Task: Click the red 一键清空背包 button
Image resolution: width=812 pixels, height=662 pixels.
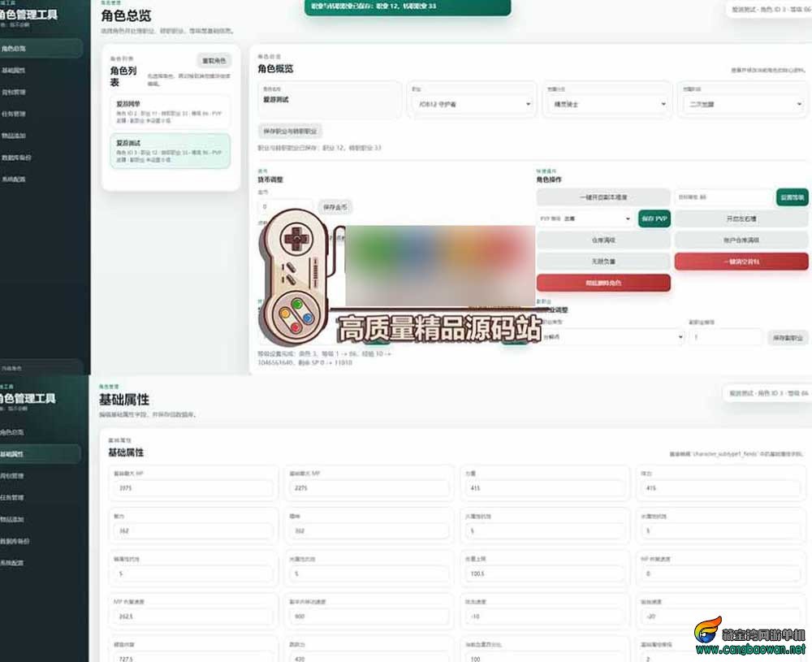Action: pyautogui.click(x=741, y=262)
